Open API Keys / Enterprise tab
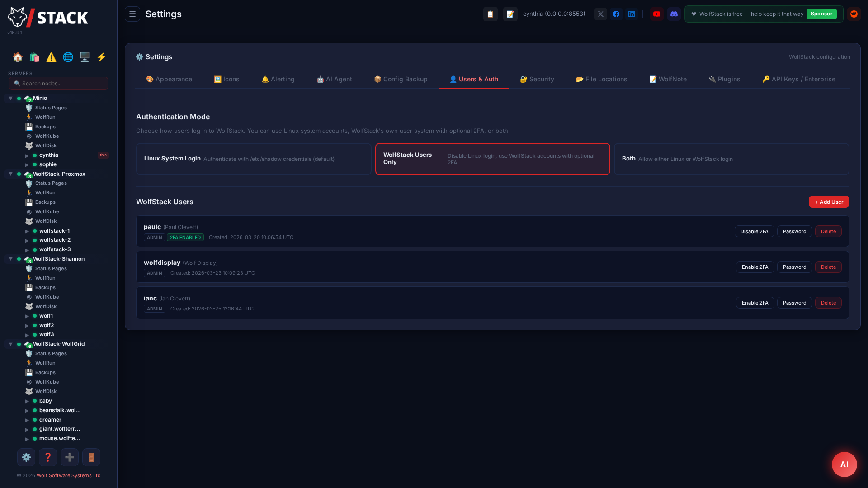The image size is (868, 488). [x=799, y=79]
